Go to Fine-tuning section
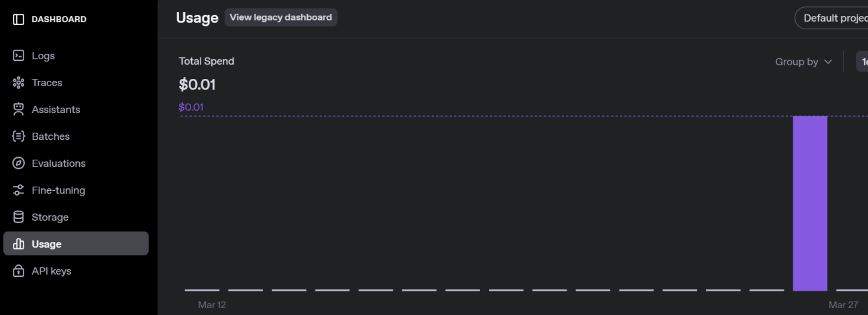Viewport: 868px width, 315px height. coord(58,190)
